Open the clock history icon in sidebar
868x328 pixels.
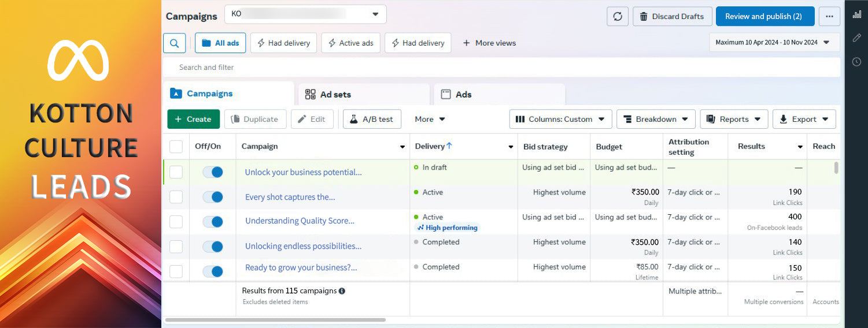coord(856,62)
